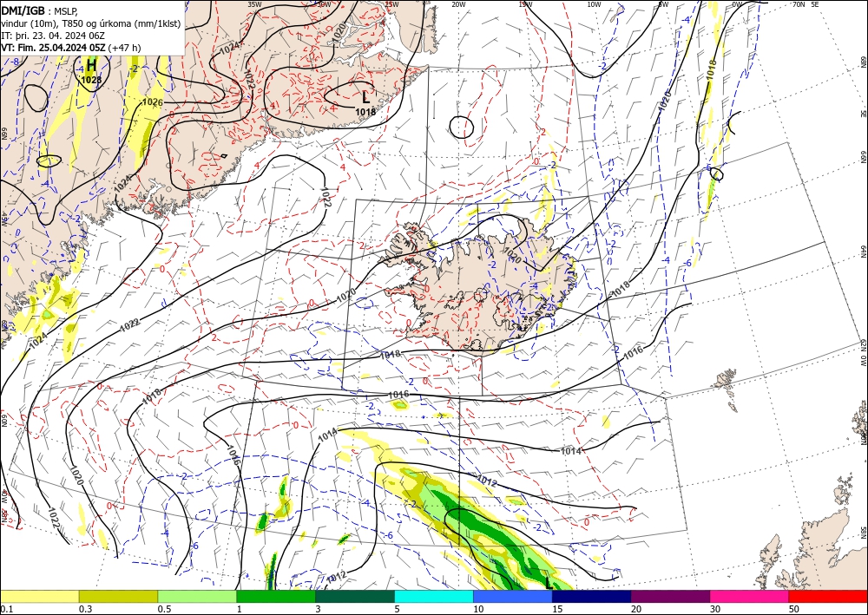This screenshot has height=615, width=868.
Task: Click the purple 20–30 legend band
Action: pos(670,596)
